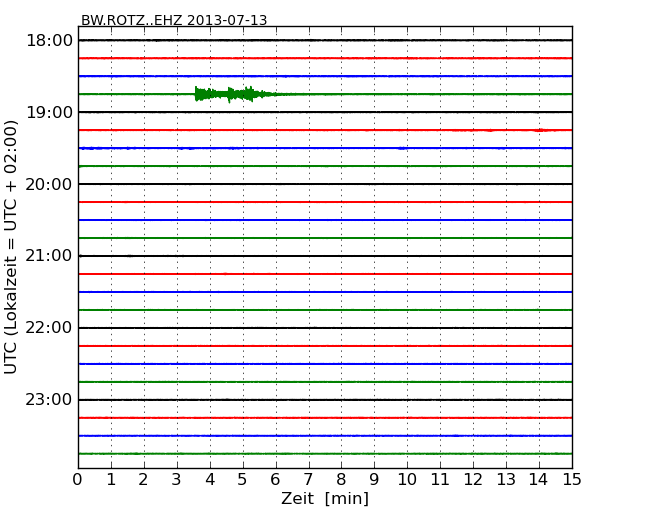Image resolution: width=650 pixels, height=520 pixels.
Task: Select the x-axis minute tick label 14
Action: pos(539,480)
